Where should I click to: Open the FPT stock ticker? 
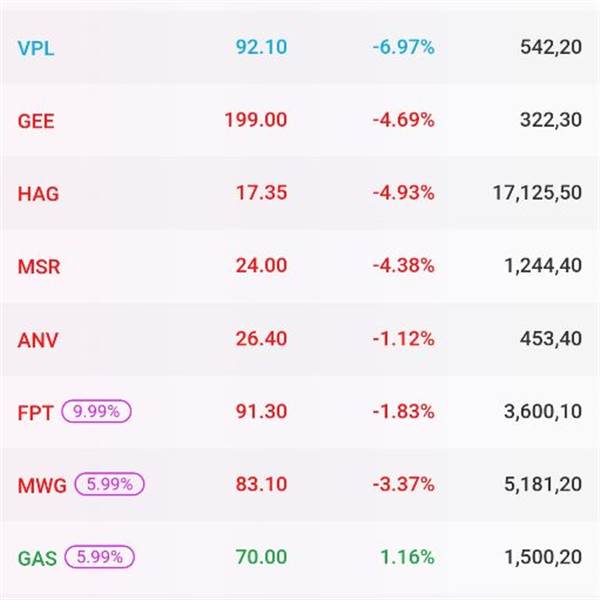click(36, 412)
